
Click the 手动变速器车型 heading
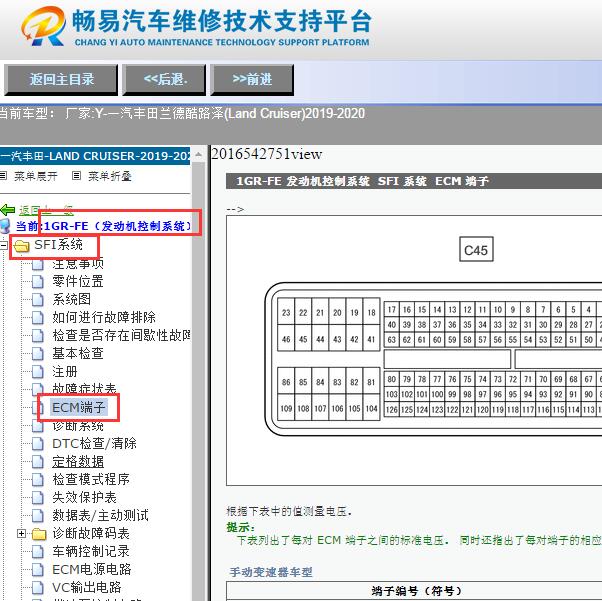pos(271,572)
